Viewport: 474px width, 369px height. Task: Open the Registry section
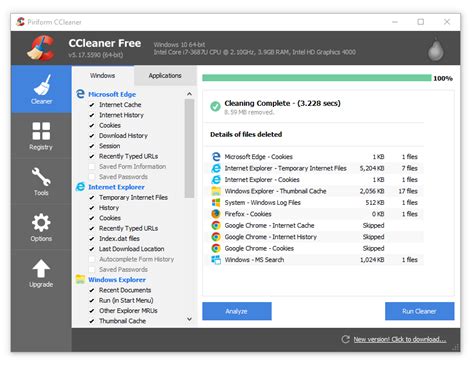pyautogui.click(x=41, y=135)
